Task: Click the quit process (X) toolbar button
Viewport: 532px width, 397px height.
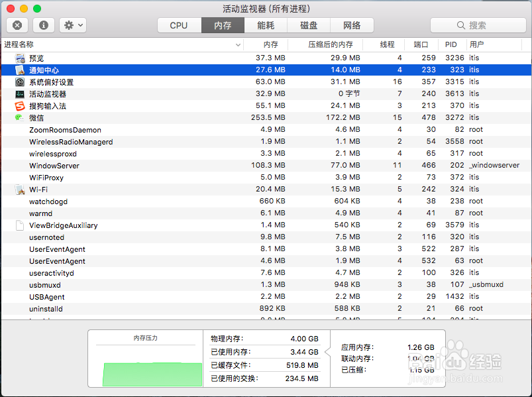Action: coord(17,25)
